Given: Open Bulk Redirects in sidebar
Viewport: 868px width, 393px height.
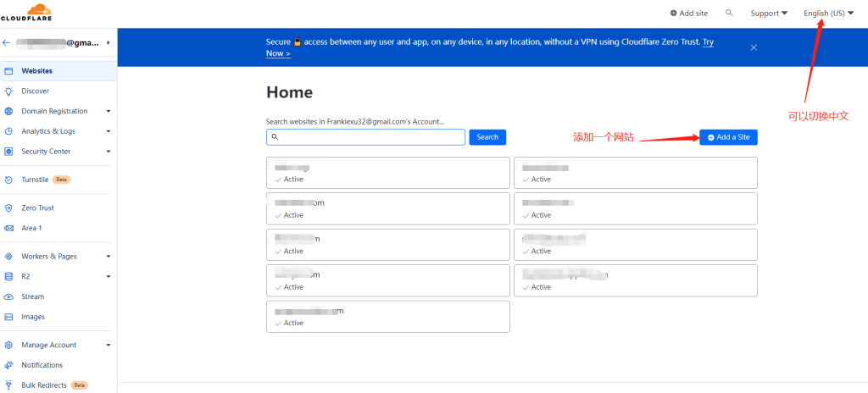Looking at the screenshot, I should [x=42, y=385].
